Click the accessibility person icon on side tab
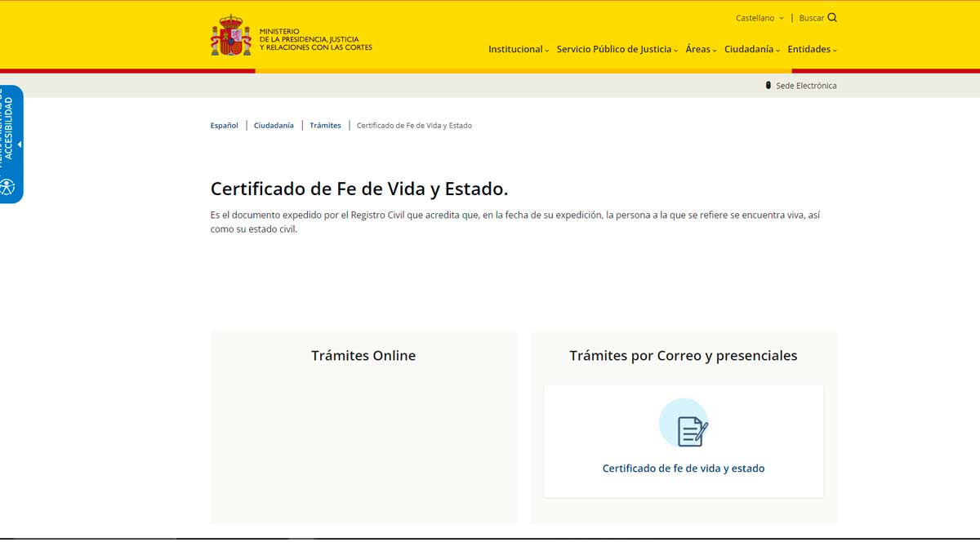The height and width of the screenshot is (551, 980). coord(7,187)
